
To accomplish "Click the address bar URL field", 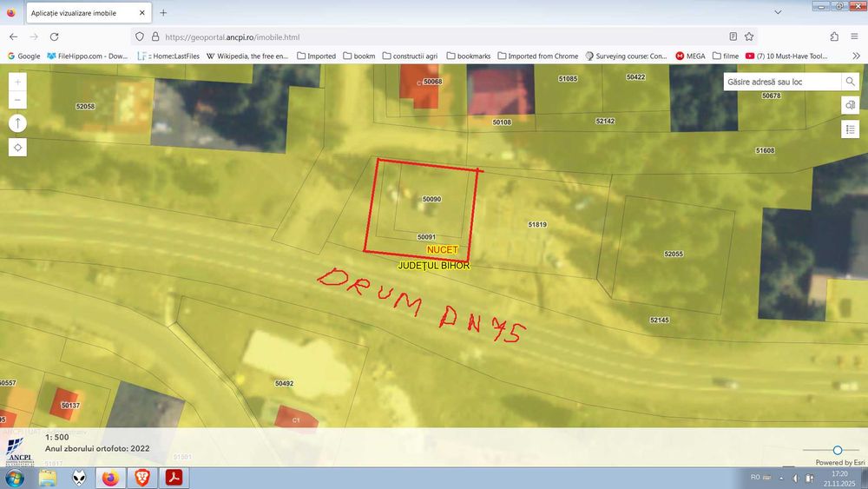I will (x=443, y=36).
